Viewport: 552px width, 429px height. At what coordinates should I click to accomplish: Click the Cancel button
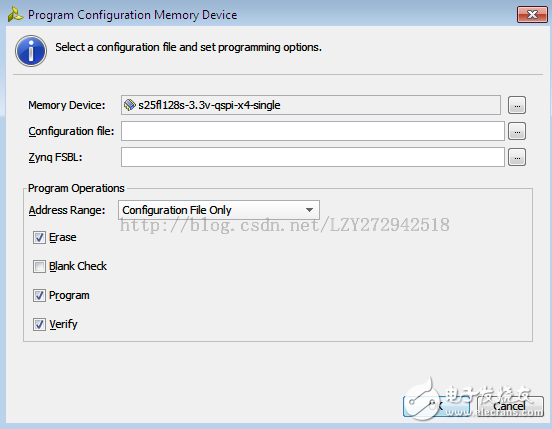pyautogui.click(x=510, y=406)
